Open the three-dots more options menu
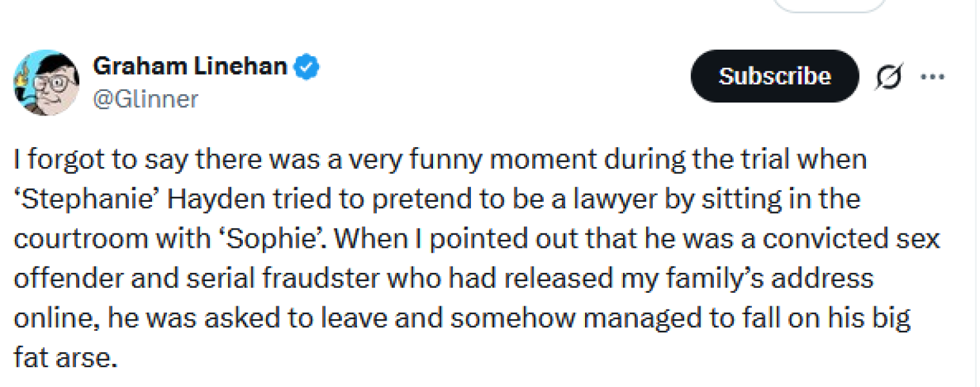This screenshot has width=980, height=387. click(932, 77)
